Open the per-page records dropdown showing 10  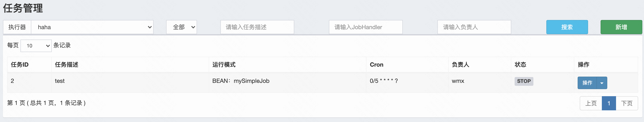coord(36,46)
